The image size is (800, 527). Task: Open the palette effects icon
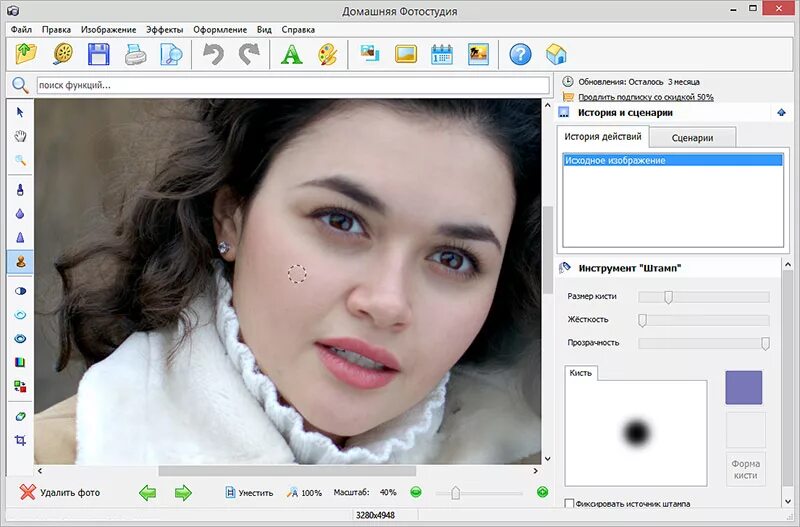[328, 54]
